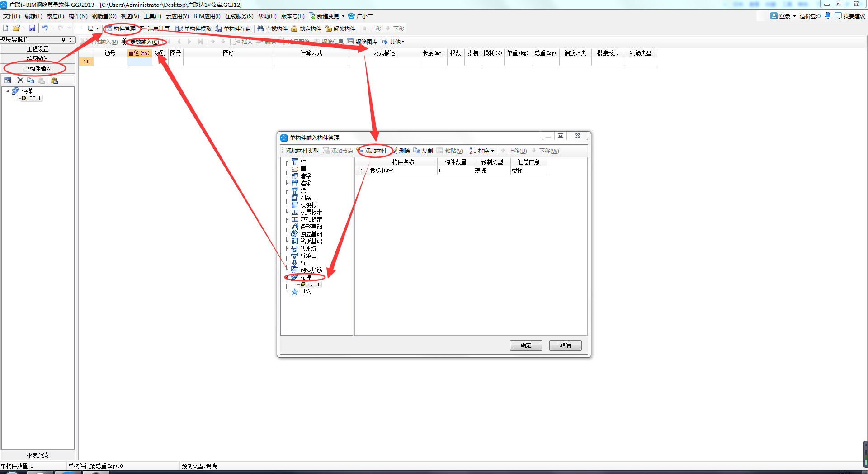Click 单构件提取 toolbar button
The width and height of the screenshot is (868, 474).
pos(194,28)
